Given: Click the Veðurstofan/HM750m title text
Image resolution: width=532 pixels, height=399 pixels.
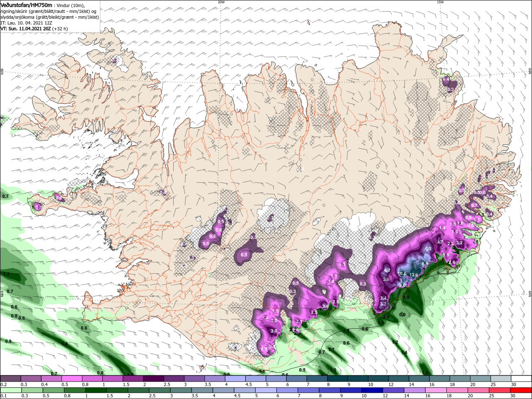Looking at the screenshot, I should point(26,5).
